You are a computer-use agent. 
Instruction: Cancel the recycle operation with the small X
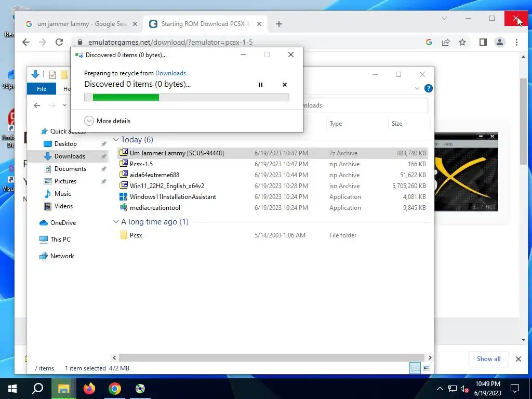coord(285,85)
